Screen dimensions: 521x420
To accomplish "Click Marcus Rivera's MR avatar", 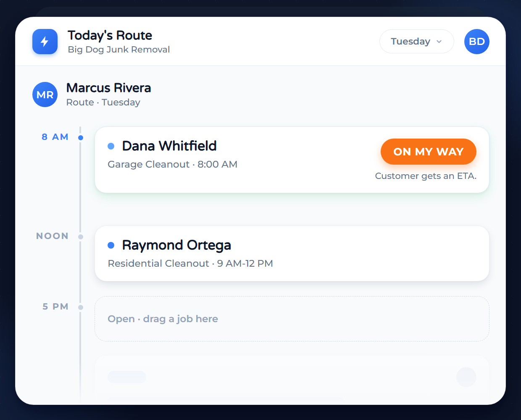I will pyautogui.click(x=45, y=94).
